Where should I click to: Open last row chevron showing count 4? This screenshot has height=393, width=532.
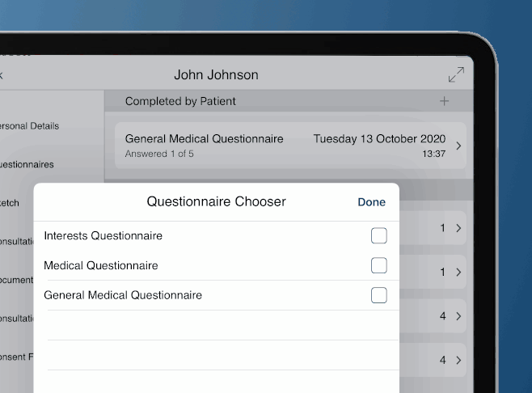[x=458, y=360]
